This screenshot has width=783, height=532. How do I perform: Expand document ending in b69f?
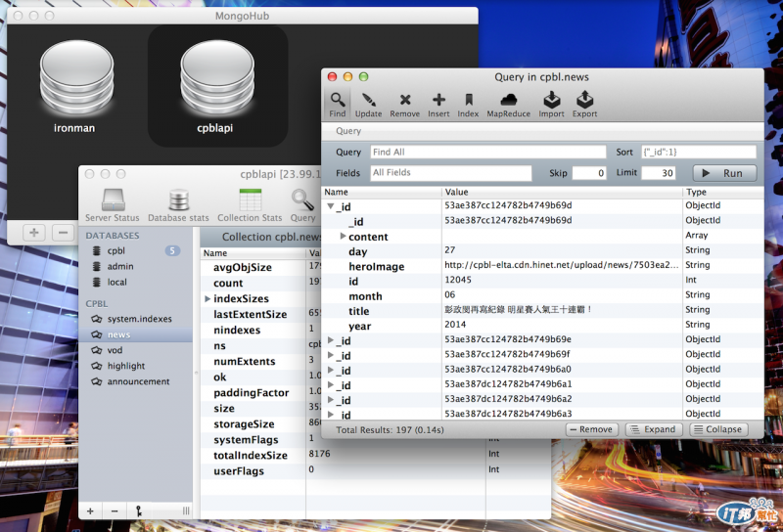[x=331, y=355]
